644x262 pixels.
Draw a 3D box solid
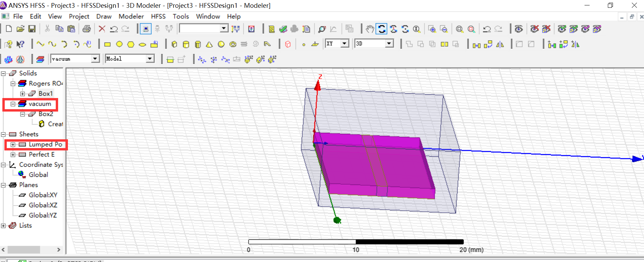174,44
